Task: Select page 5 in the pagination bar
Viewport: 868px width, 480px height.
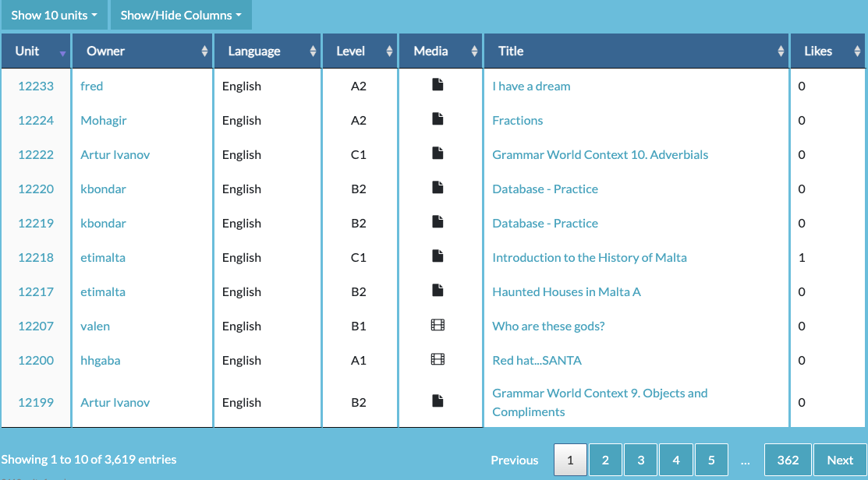Action: pyautogui.click(x=711, y=460)
